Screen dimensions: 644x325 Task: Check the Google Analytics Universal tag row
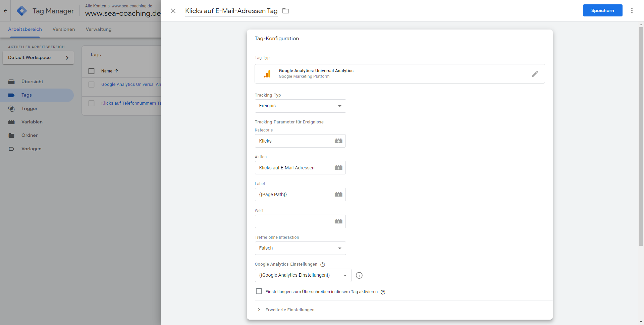click(x=91, y=85)
